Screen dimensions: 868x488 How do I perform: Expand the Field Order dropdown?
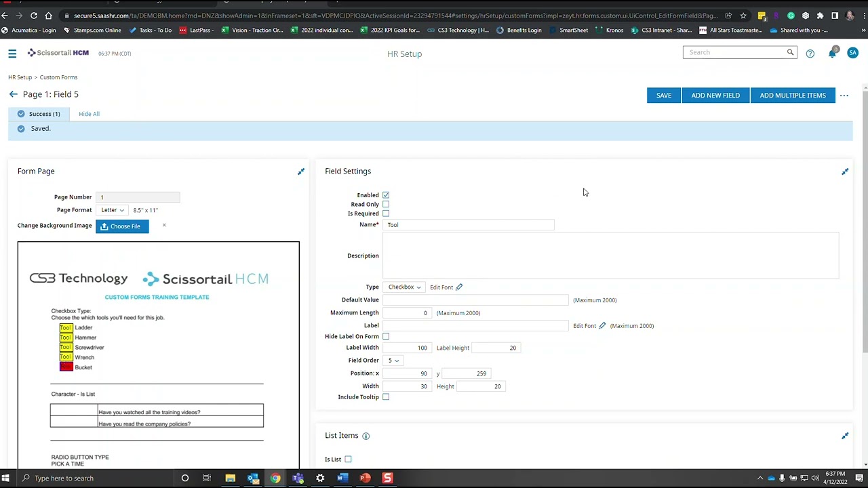(x=393, y=361)
